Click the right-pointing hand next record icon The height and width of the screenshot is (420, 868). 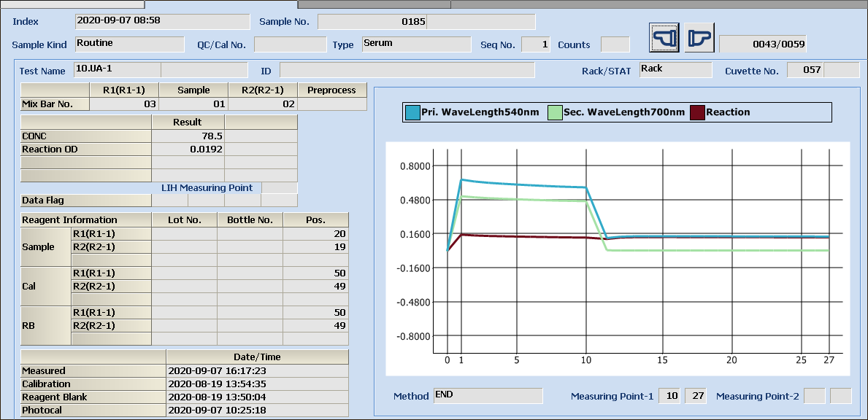click(x=699, y=37)
